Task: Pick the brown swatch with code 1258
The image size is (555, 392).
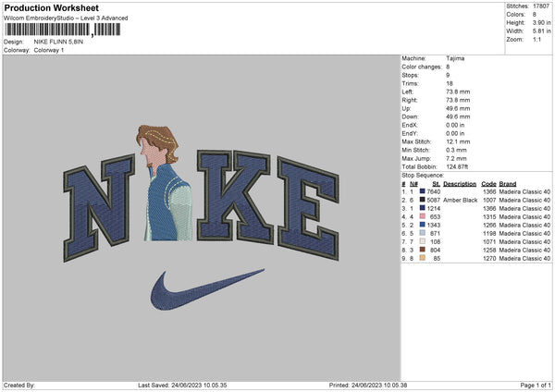Action: click(x=423, y=250)
